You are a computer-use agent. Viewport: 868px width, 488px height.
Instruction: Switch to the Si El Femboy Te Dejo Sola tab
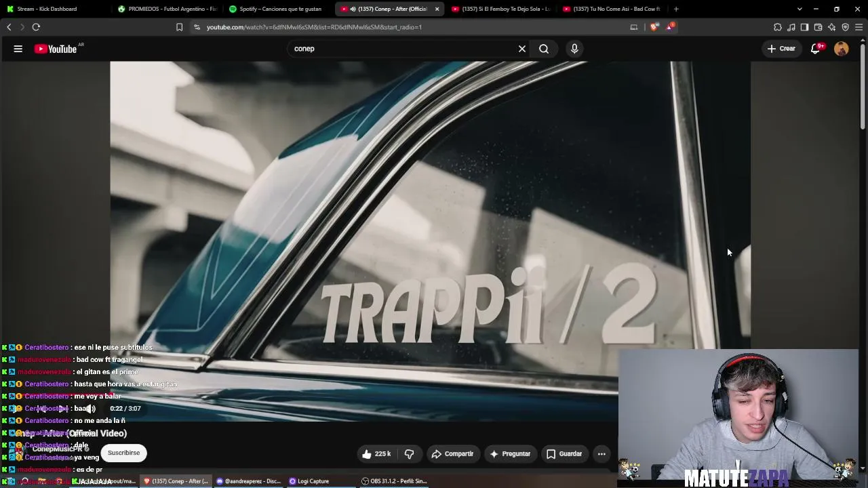pyautogui.click(x=500, y=9)
